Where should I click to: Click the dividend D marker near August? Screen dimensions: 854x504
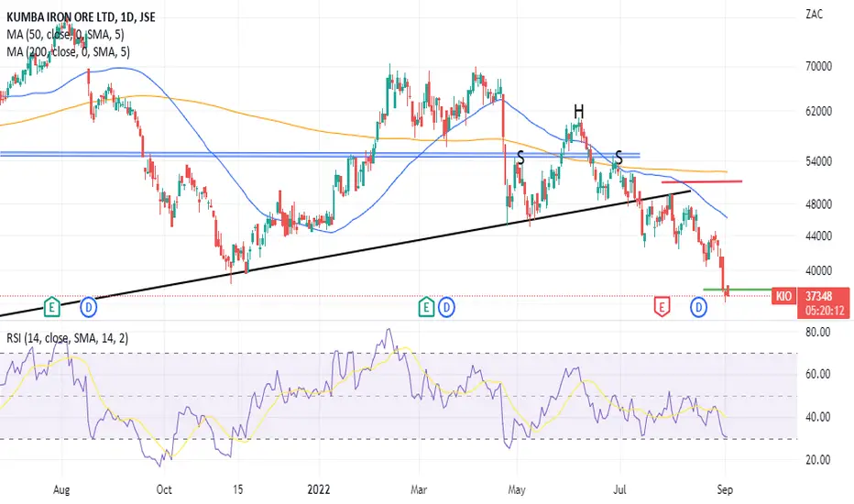pyautogui.click(x=88, y=307)
